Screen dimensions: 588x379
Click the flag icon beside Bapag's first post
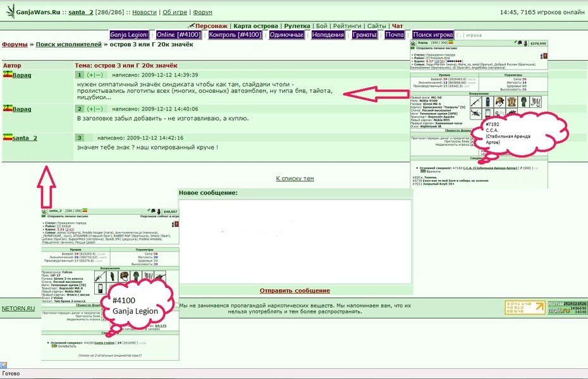pos(8,75)
